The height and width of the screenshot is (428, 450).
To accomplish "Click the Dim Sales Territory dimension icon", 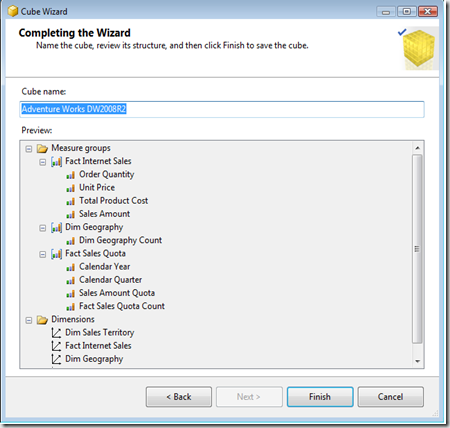I will tap(56, 333).
